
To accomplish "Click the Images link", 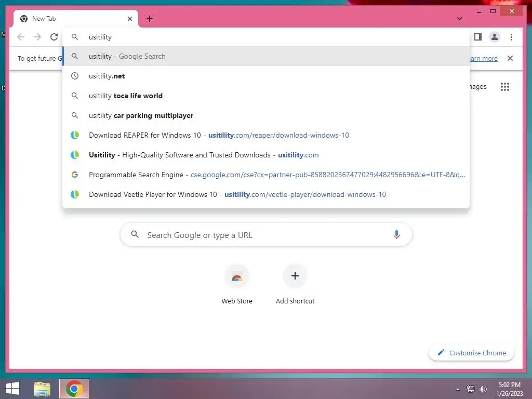I will click(478, 87).
